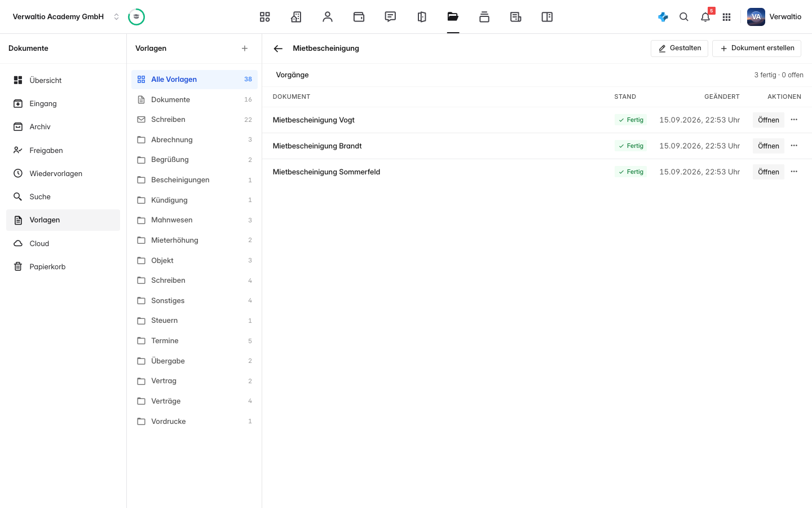Click Öffnen for Mietbescheinigung Vogt
Screen dimensions: 812x508
(769, 120)
